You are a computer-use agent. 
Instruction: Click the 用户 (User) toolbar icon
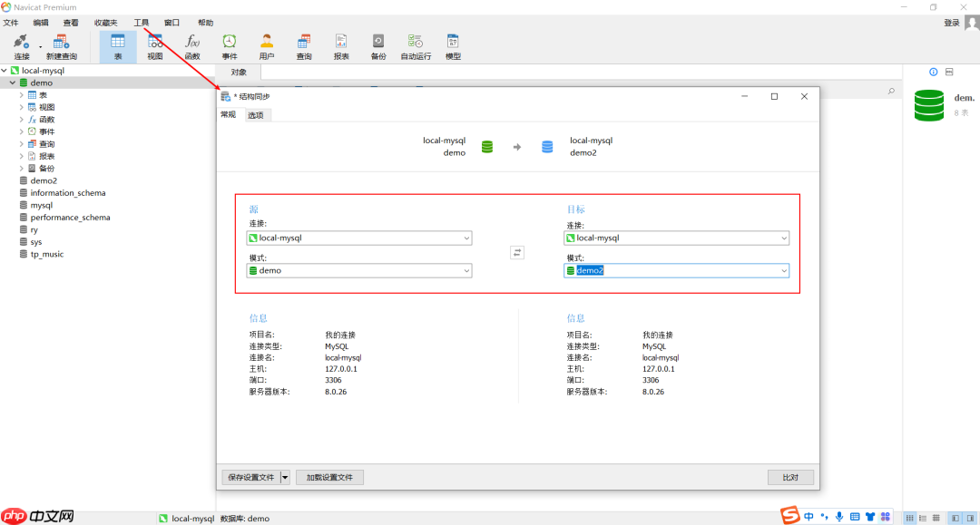click(267, 47)
